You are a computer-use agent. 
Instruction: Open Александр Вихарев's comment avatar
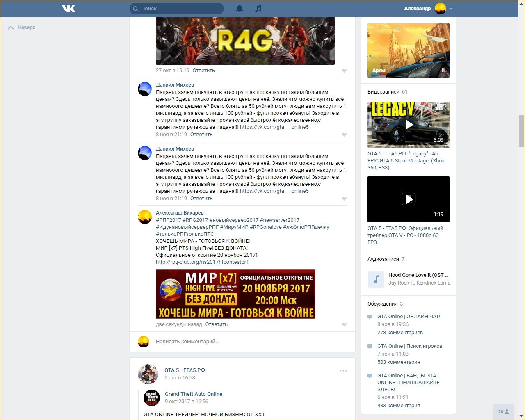[x=145, y=217]
